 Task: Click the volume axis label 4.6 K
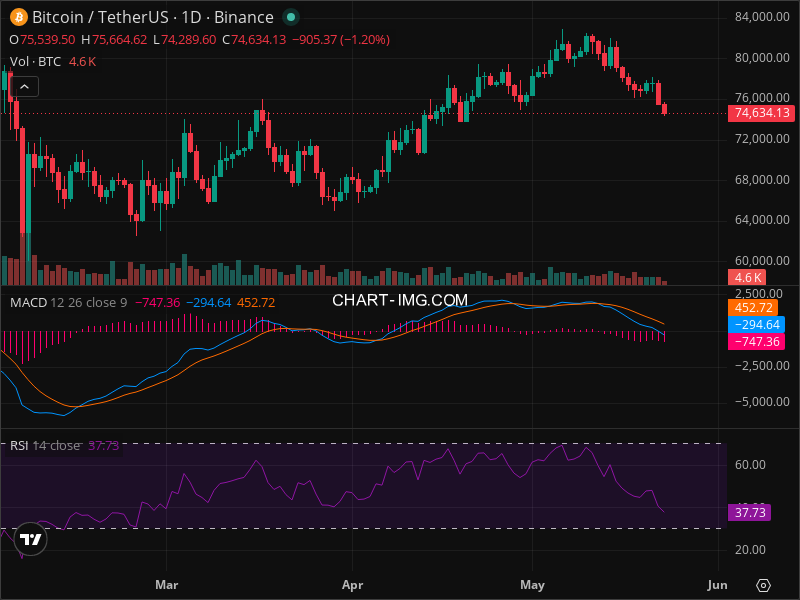[747, 278]
